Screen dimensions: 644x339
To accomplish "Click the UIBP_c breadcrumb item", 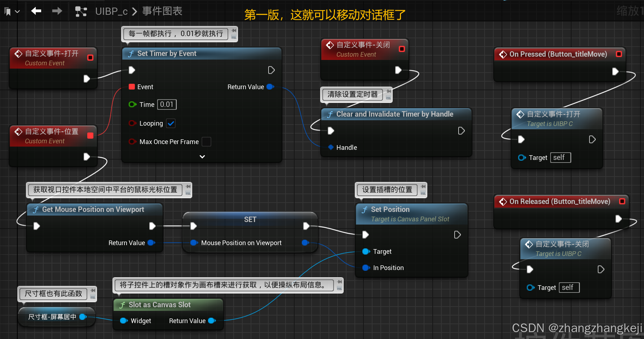I will (111, 11).
